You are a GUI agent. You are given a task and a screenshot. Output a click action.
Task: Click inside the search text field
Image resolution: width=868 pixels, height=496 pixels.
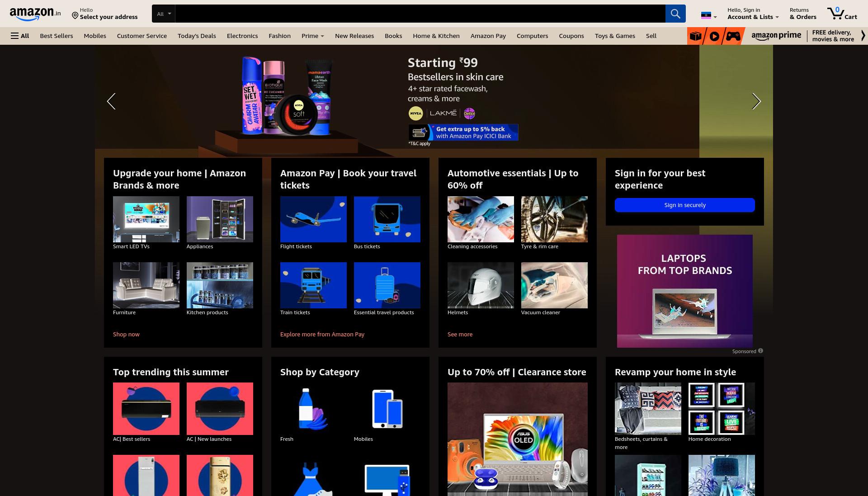(420, 14)
